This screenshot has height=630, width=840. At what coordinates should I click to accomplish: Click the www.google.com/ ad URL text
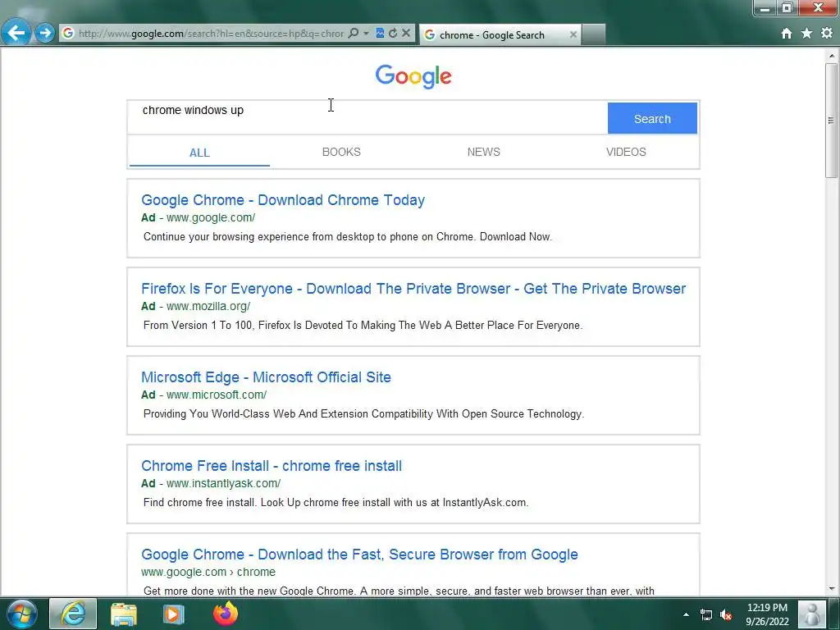click(211, 218)
